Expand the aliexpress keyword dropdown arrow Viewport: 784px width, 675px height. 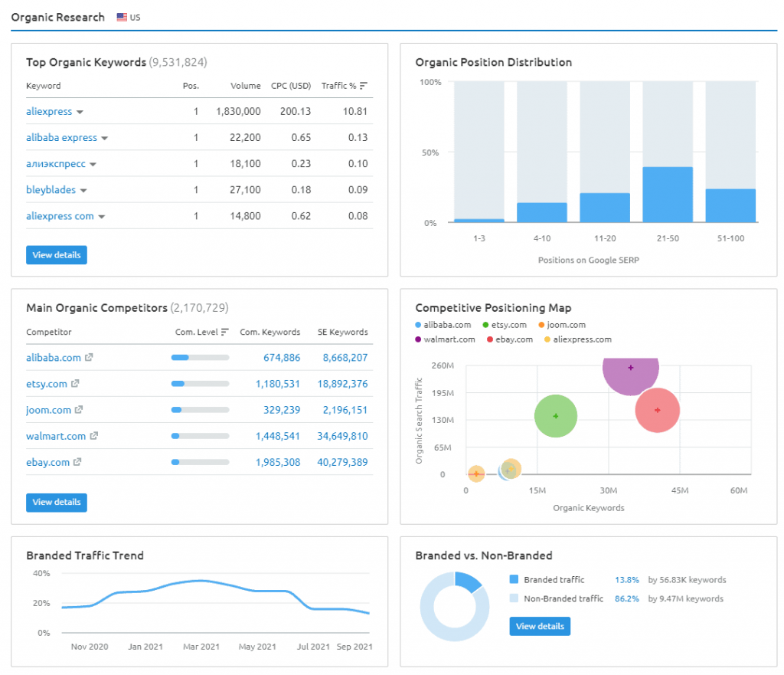coord(80,112)
